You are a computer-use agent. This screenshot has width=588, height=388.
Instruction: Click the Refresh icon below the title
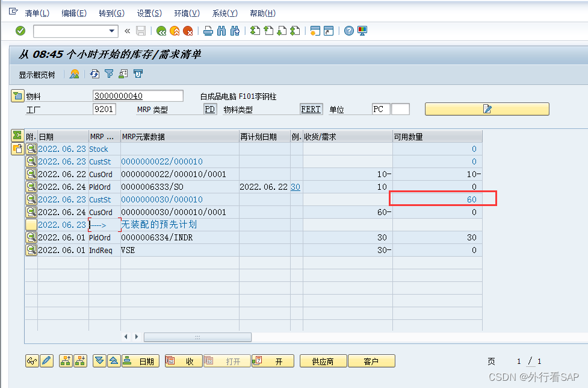click(x=94, y=74)
